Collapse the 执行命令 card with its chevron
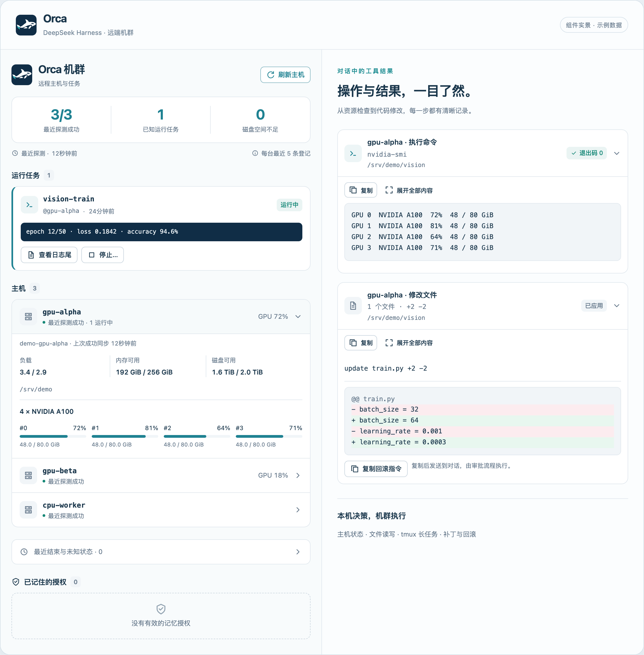 pyautogui.click(x=617, y=153)
